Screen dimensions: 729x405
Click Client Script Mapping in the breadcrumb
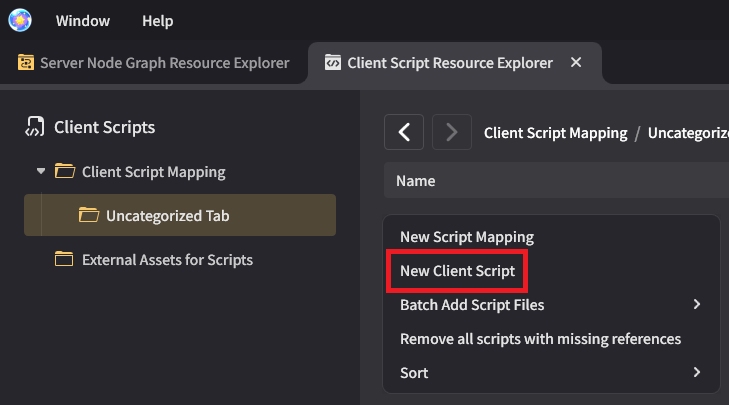(555, 133)
